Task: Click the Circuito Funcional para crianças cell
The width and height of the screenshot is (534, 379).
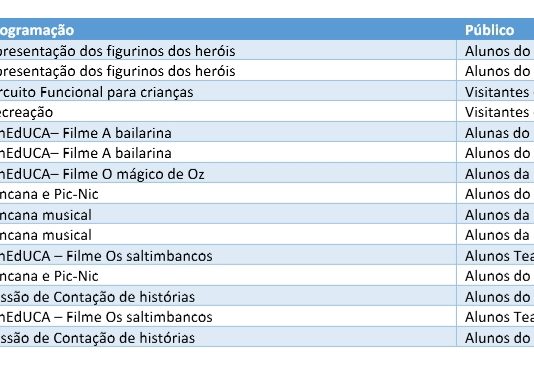Action: (228, 91)
